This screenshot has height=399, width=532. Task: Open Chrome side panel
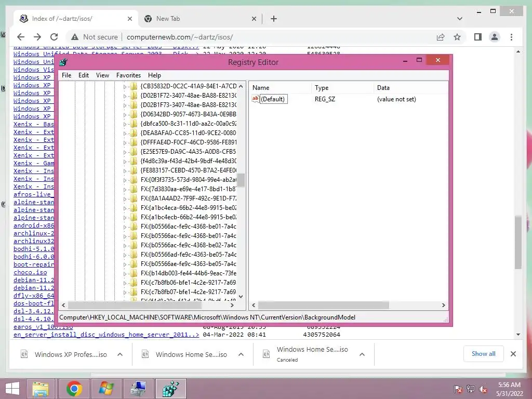pyautogui.click(x=478, y=37)
